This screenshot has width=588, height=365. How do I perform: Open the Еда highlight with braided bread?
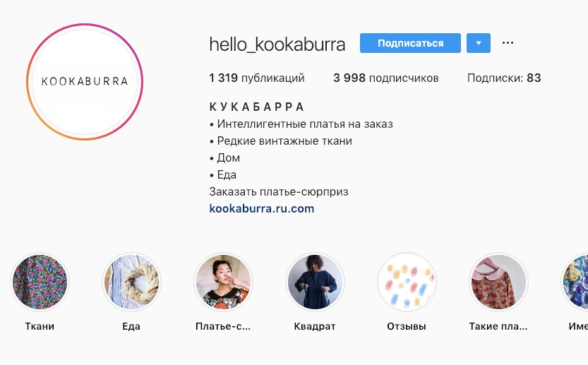(x=131, y=282)
